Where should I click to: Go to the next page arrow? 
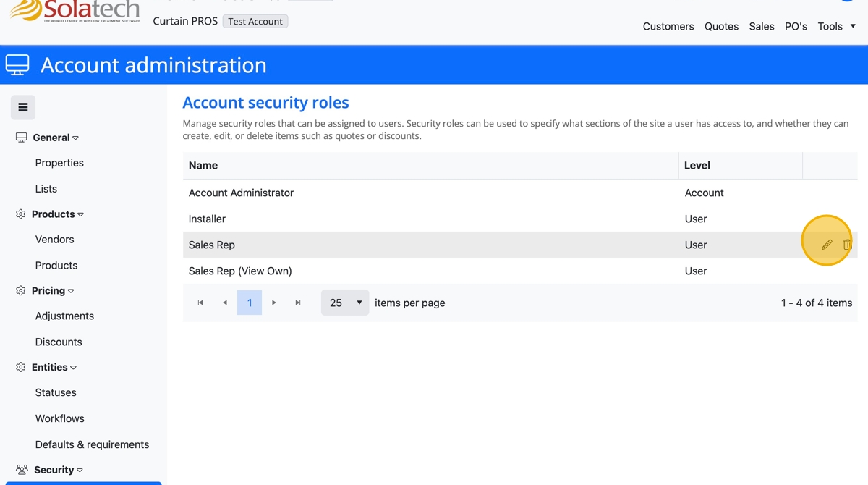click(x=274, y=303)
